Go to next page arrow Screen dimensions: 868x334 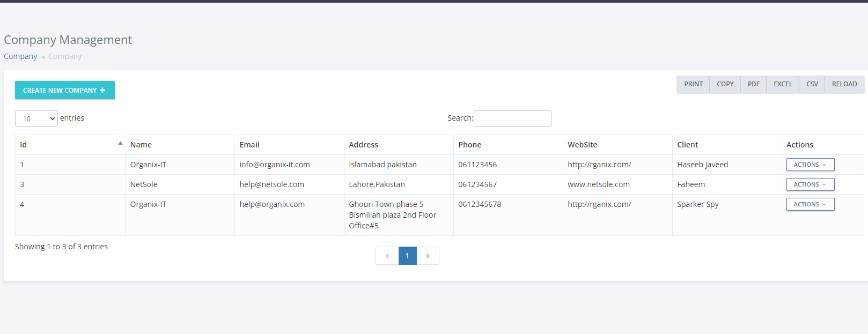pos(428,256)
